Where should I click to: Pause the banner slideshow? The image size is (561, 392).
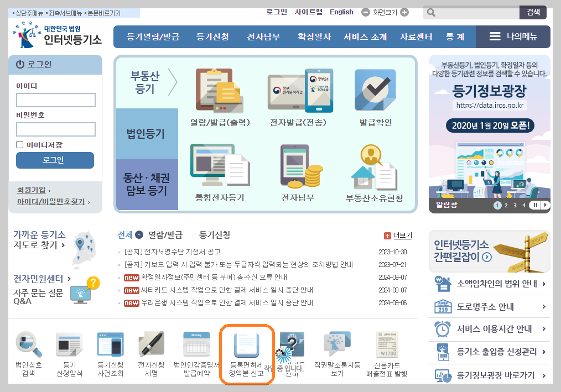point(535,205)
